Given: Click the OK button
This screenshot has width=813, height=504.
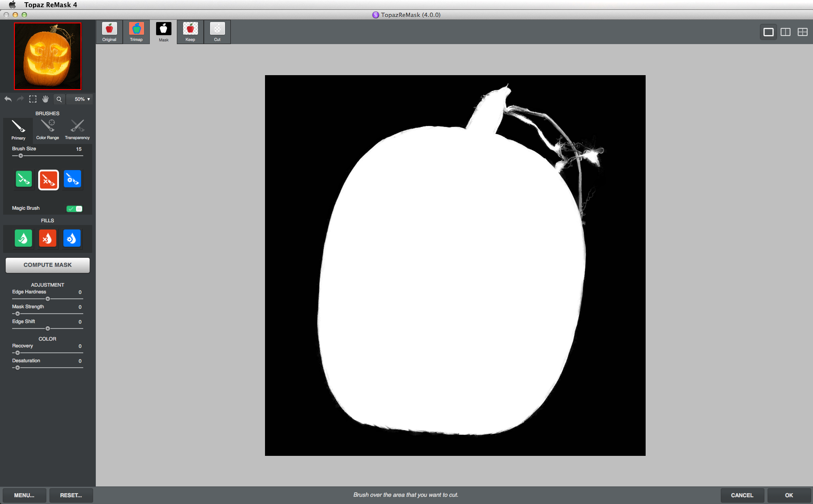Looking at the screenshot, I should pos(789,495).
